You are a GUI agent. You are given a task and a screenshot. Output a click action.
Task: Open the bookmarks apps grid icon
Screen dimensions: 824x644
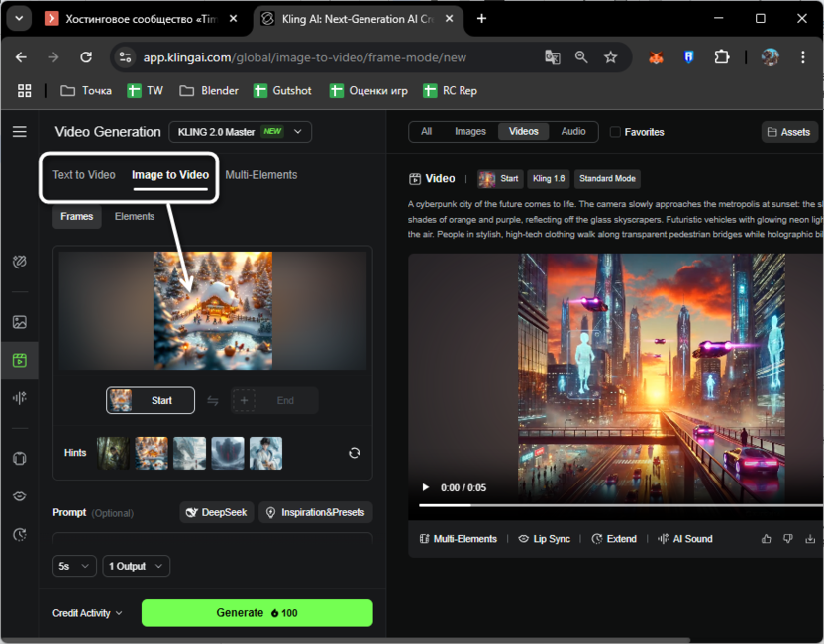coord(24,91)
